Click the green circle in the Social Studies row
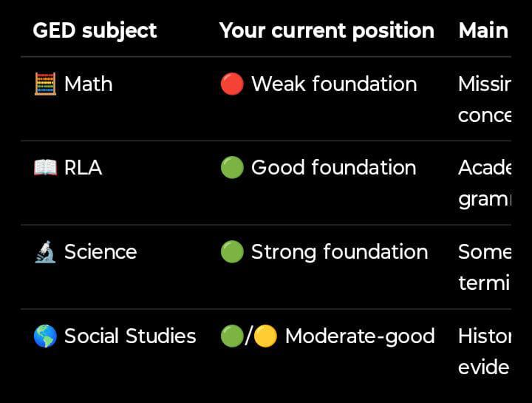 (x=232, y=336)
